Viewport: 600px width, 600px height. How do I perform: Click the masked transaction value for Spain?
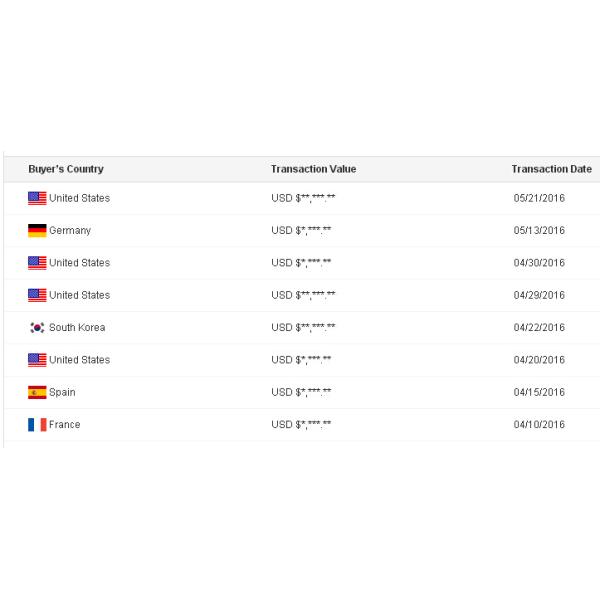[301, 393]
